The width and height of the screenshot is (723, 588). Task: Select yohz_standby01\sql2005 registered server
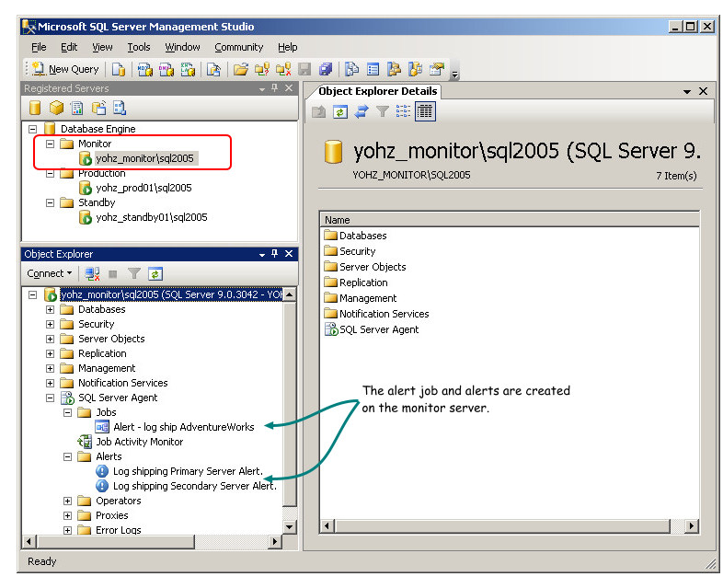click(152, 217)
